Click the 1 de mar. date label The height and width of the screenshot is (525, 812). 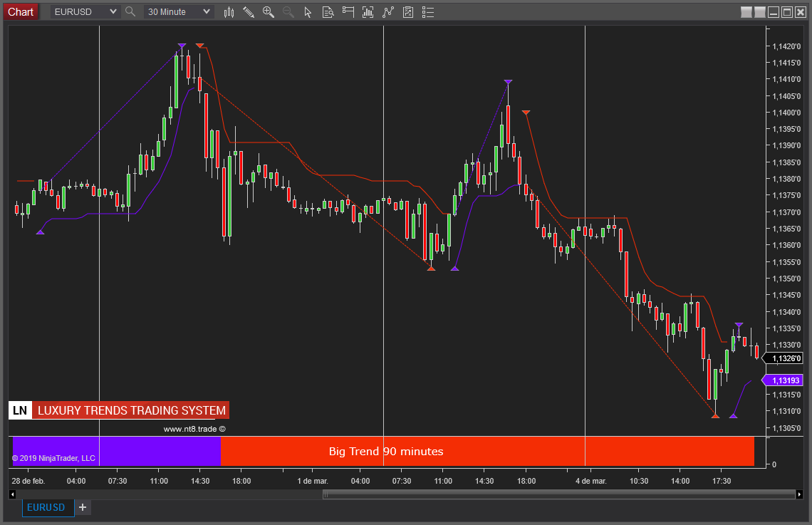(x=313, y=481)
